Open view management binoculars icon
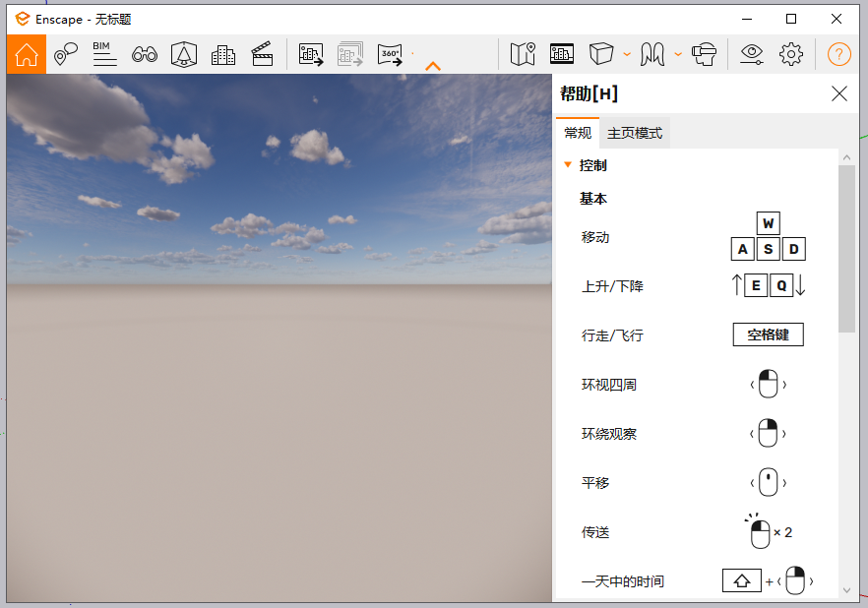 coord(145,54)
